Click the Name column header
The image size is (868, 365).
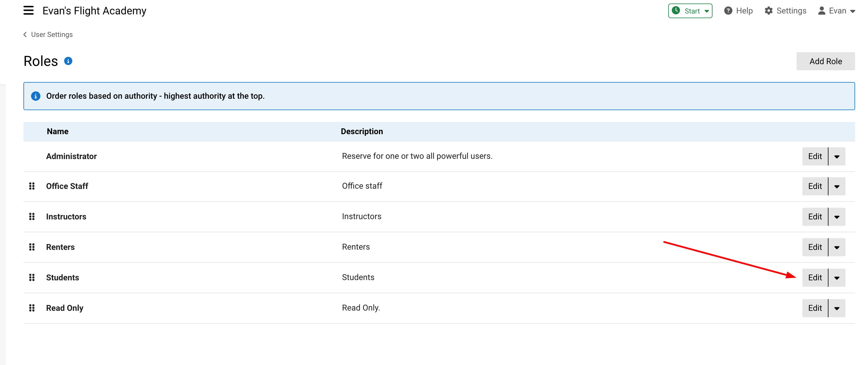point(58,132)
